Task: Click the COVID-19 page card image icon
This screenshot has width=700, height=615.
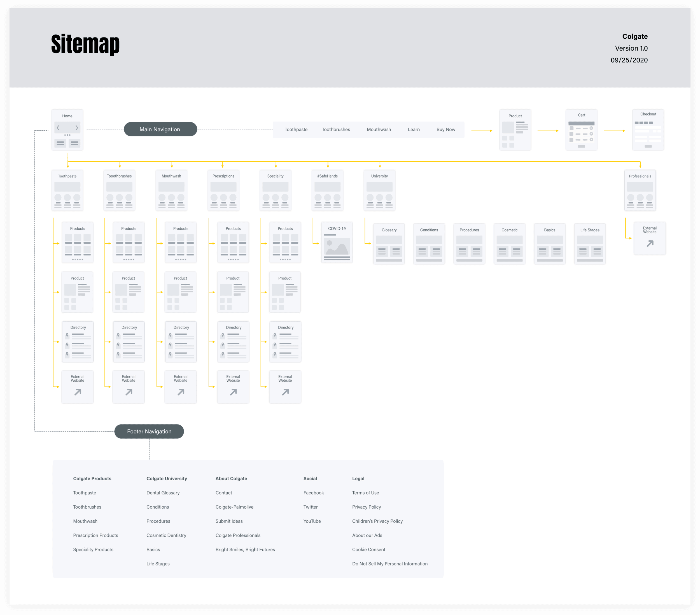Action: point(337,246)
